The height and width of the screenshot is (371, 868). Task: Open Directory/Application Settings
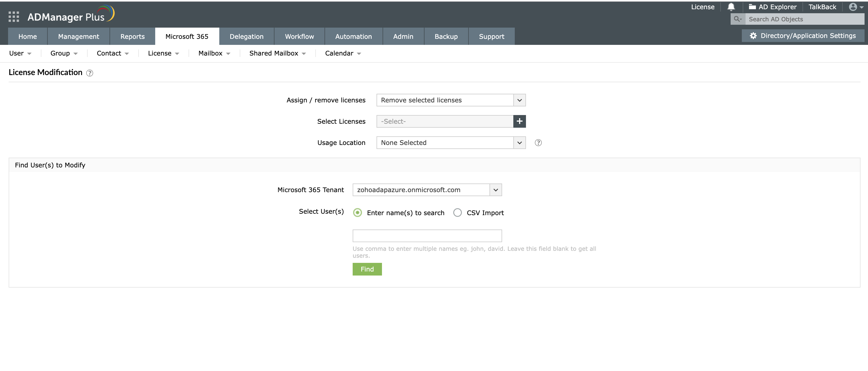[803, 36]
